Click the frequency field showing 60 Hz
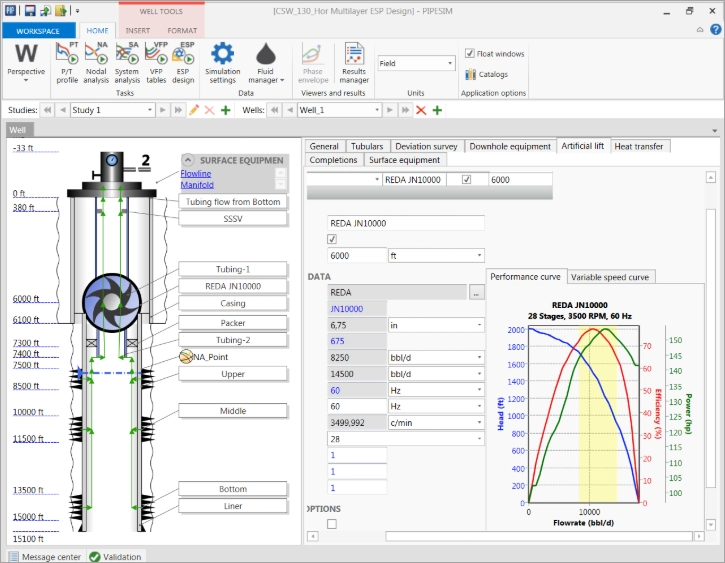 pyautogui.click(x=357, y=406)
